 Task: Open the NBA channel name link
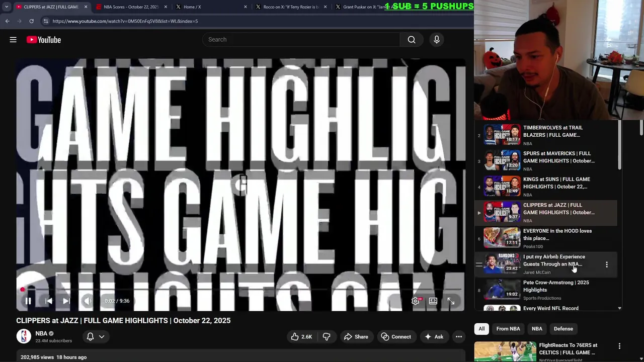[41, 333]
